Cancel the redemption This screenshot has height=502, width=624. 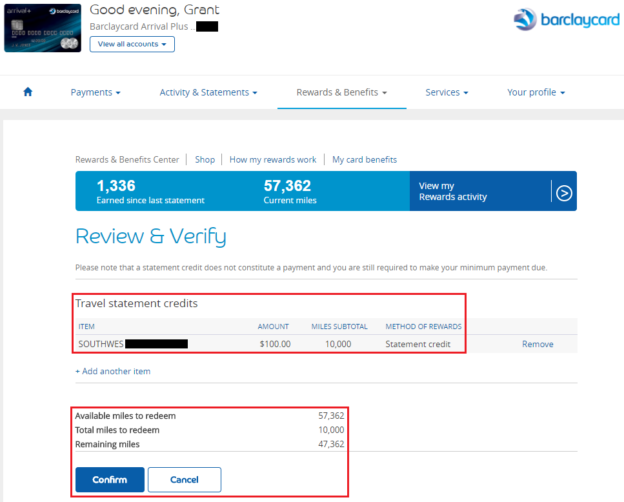[x=184, y=480]
